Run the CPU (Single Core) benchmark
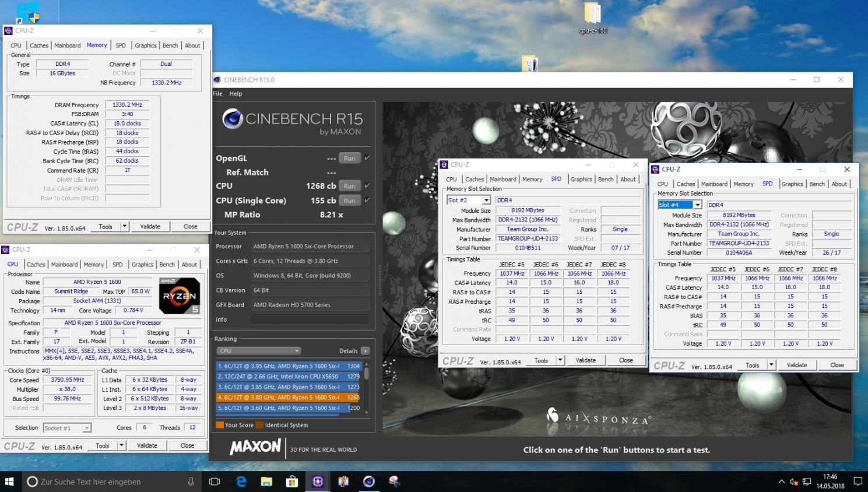 349,201
